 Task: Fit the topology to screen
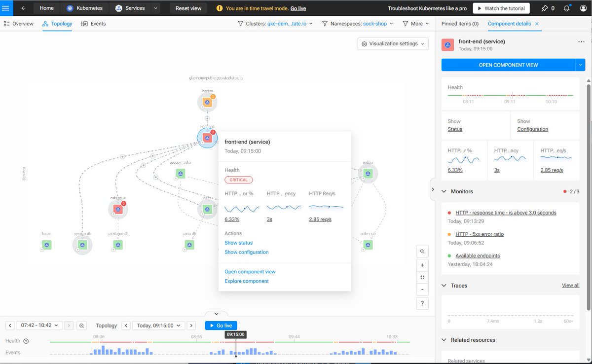point(422,277)
